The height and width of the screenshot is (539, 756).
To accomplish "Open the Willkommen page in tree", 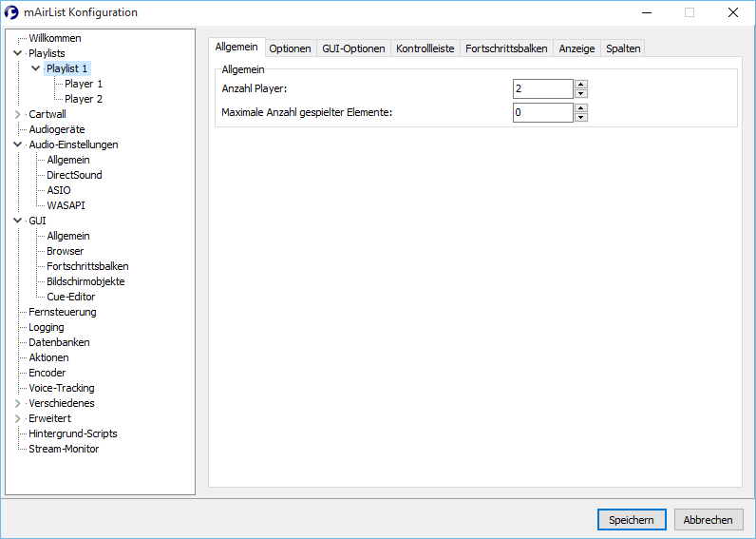I will pyautogui.click(x=54, y=38).
